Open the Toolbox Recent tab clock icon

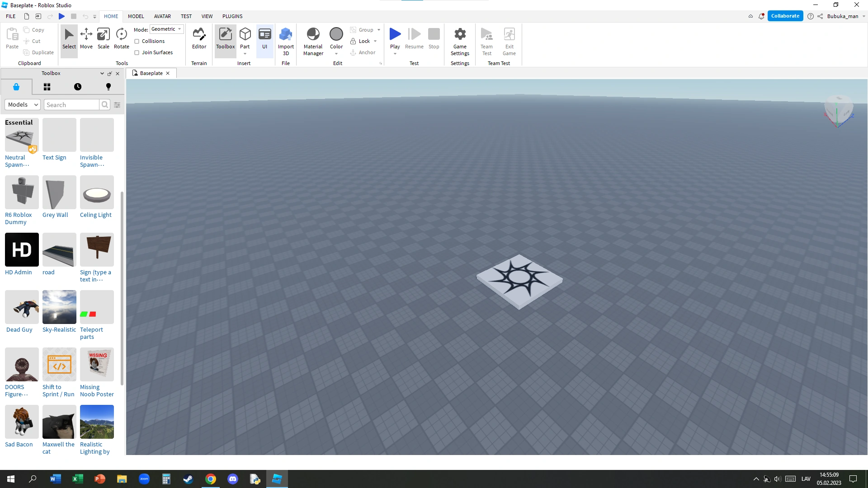tap(78, 87)
